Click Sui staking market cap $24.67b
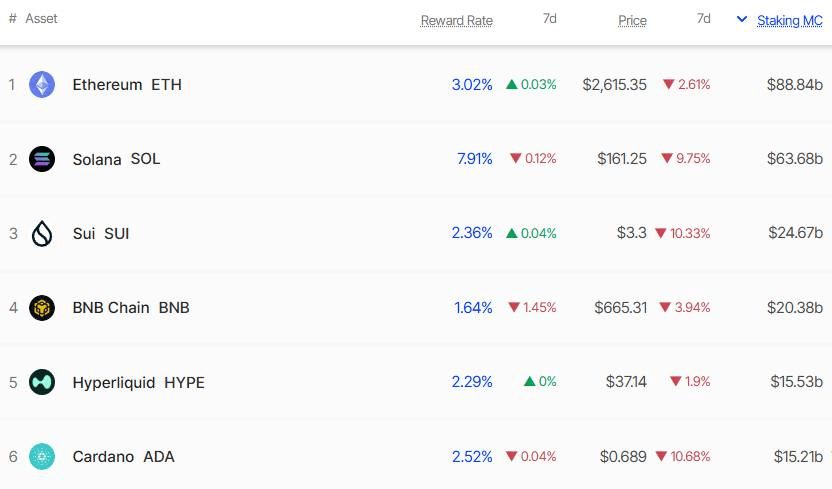 point(795,233)
